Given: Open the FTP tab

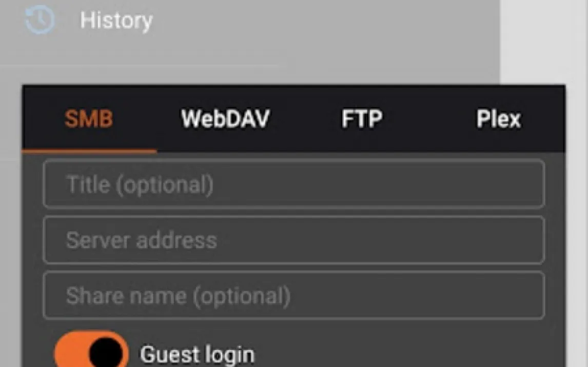Looking at the screenshot, I should coord(362,119).
